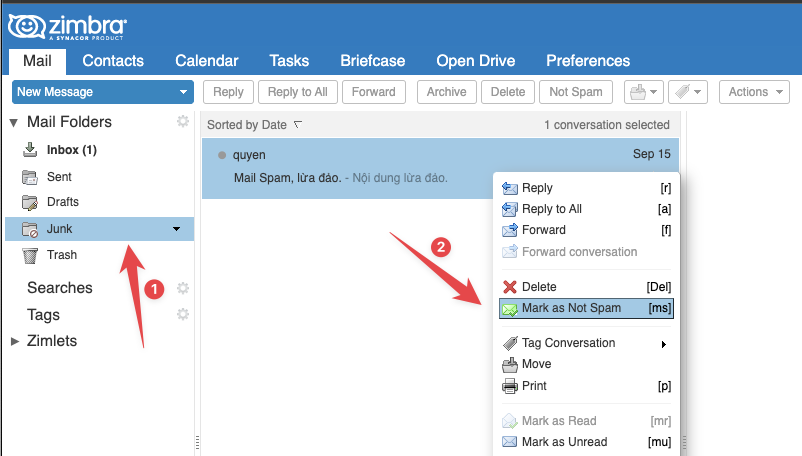Click the unread status dot beside quyen
The width and height of the screenshot is (802, 456).
pyautogui.click(x=221, y=155)
